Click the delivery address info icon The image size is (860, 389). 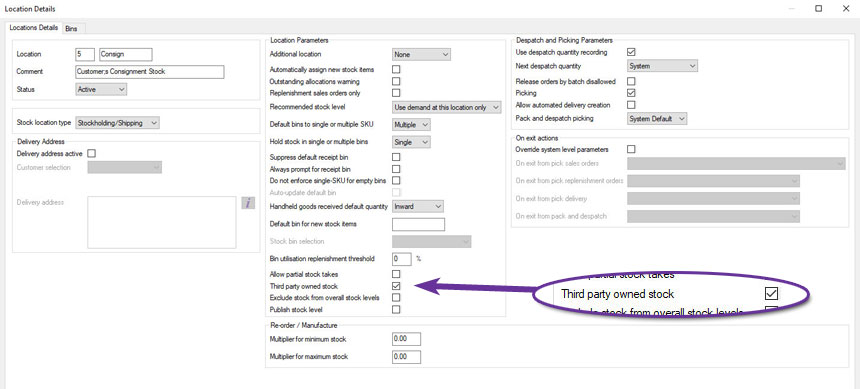(x=248, y=203)
